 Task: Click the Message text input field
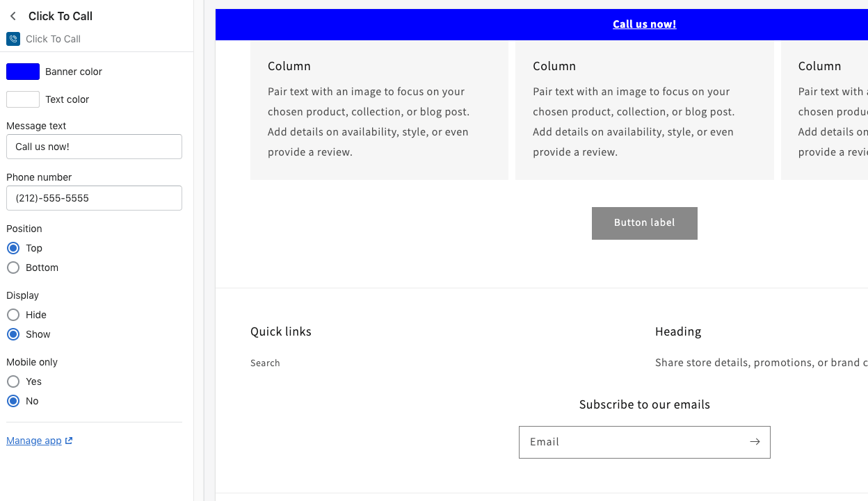[94, 147]
